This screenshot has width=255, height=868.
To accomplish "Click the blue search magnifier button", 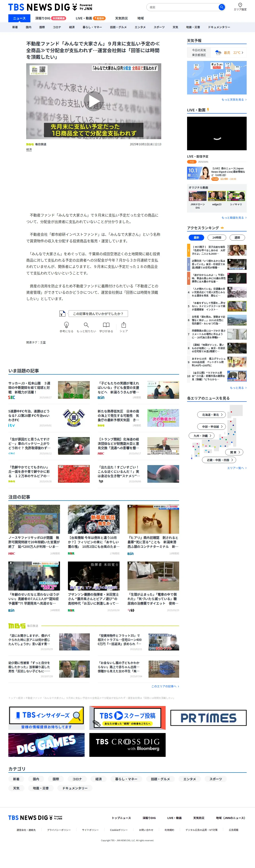I will pos(222,7).
